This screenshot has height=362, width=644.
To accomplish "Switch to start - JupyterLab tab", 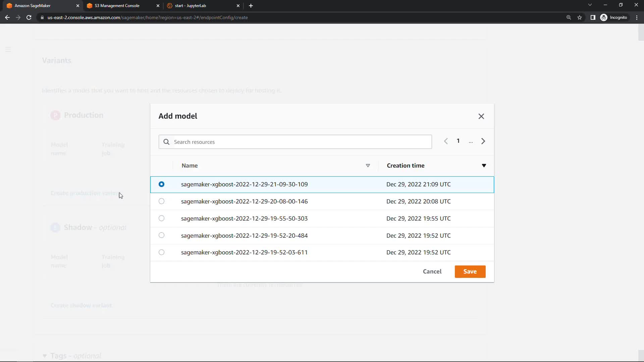I will tap(190, 6).
